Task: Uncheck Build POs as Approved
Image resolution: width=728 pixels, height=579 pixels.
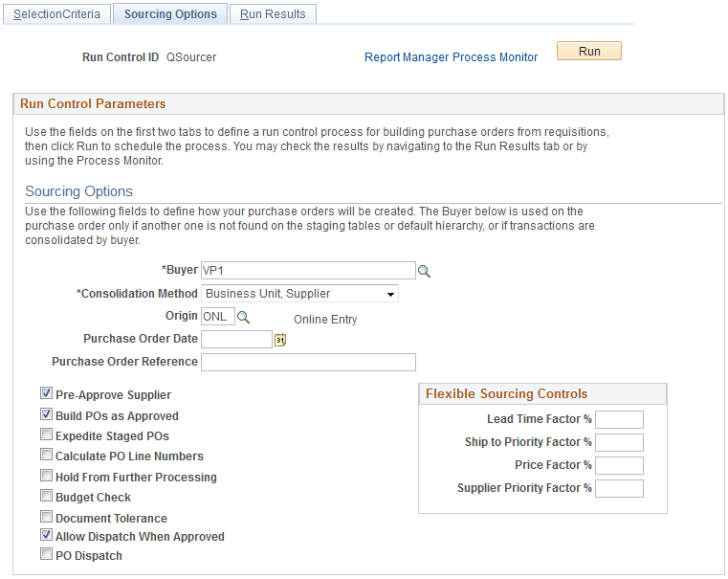Action: [46, 413]
